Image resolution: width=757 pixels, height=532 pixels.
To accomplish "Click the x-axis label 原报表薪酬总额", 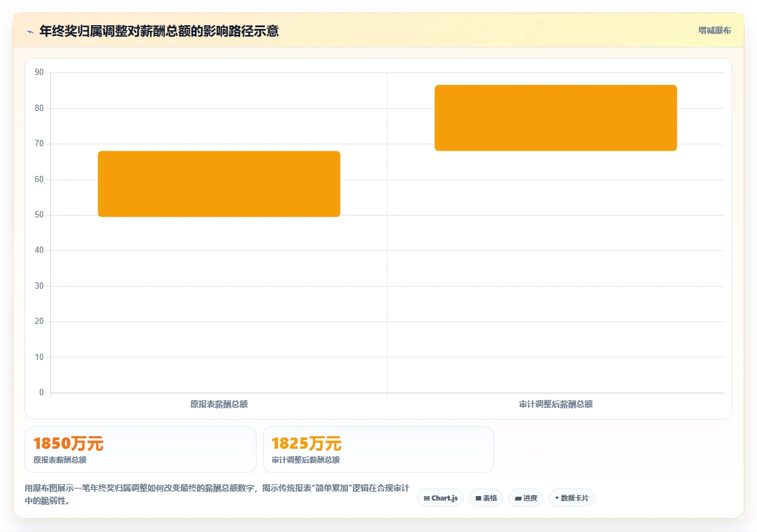I will [x=219, y=404].
